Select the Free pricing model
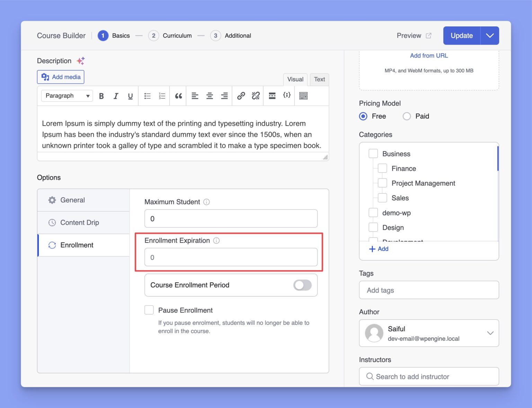Screen dimensions: 532x408 [363, 116]
